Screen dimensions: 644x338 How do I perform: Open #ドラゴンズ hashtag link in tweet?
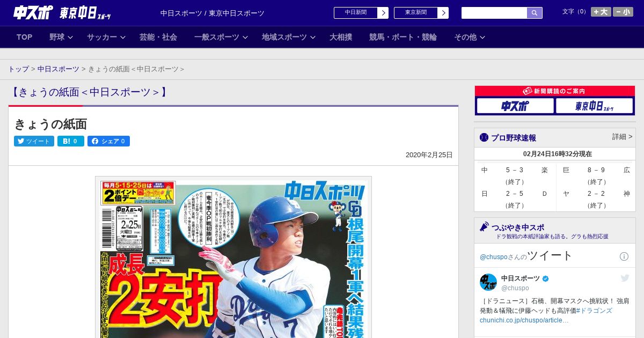(x=594, y=311)
